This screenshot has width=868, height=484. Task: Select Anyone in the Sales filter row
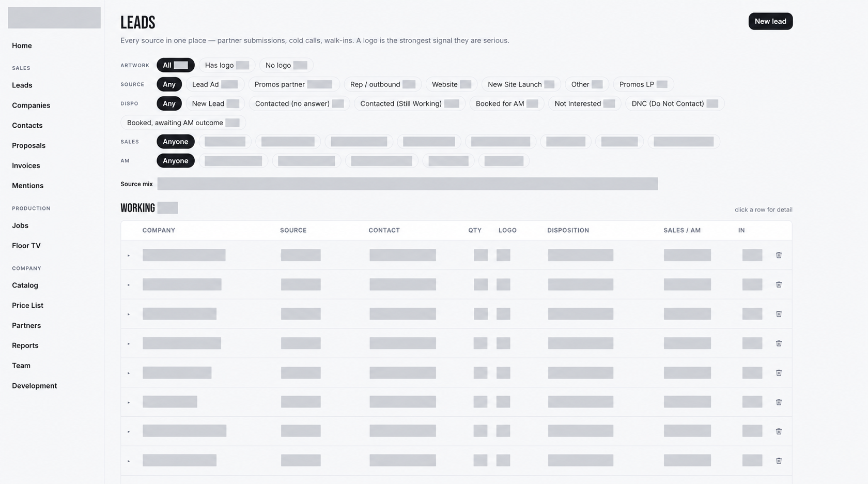(x=176, y=142)
